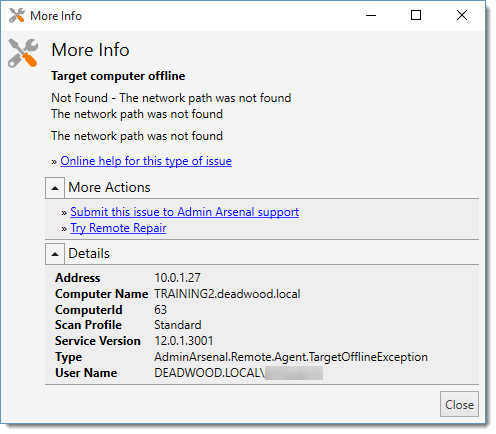Viewport: 496px width, 434px height.
Task: Click the X to close the window
Action: 462,15
